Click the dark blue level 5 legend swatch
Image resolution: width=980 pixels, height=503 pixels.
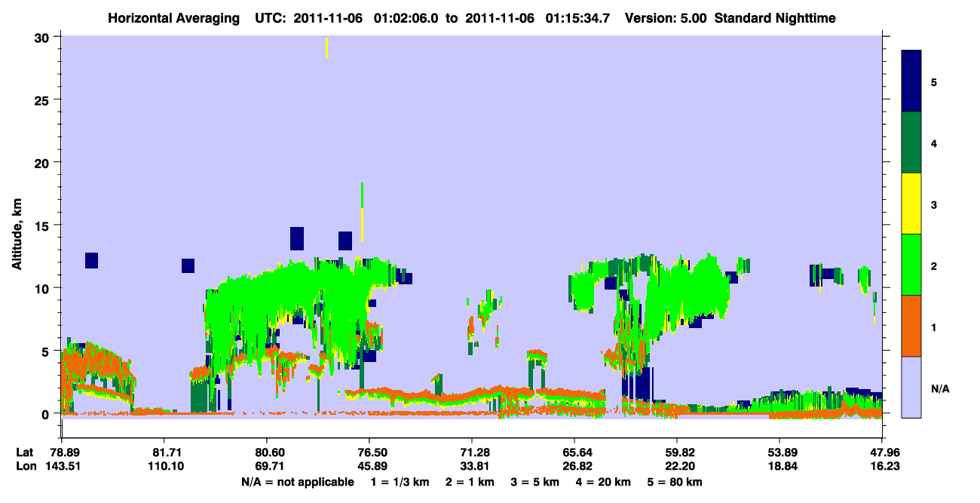click(911, 81)
